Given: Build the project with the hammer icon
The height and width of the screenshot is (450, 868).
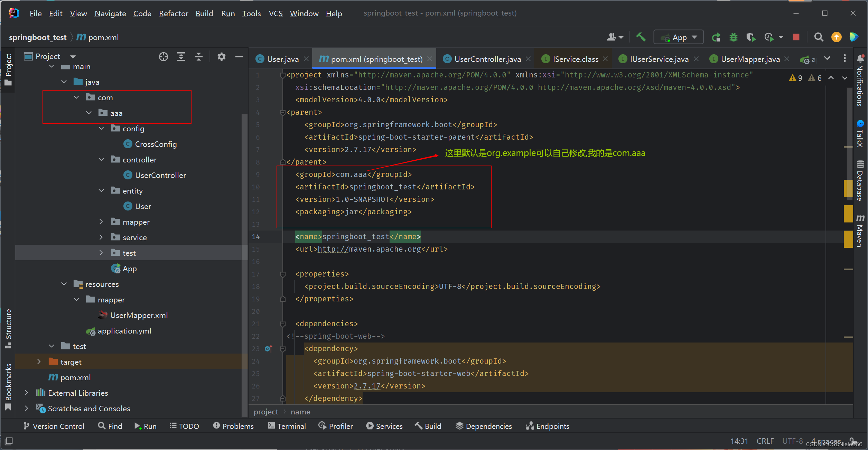Looking at the screenshot, I should [641, 37].
